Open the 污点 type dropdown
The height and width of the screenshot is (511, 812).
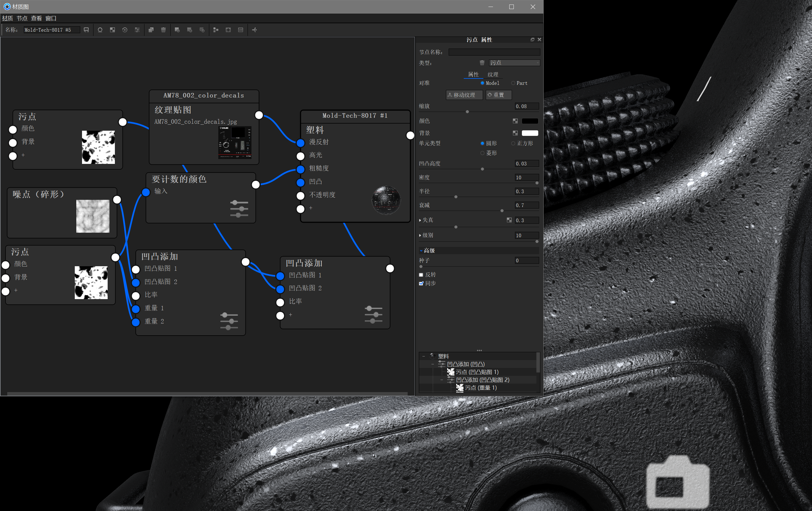514,63
